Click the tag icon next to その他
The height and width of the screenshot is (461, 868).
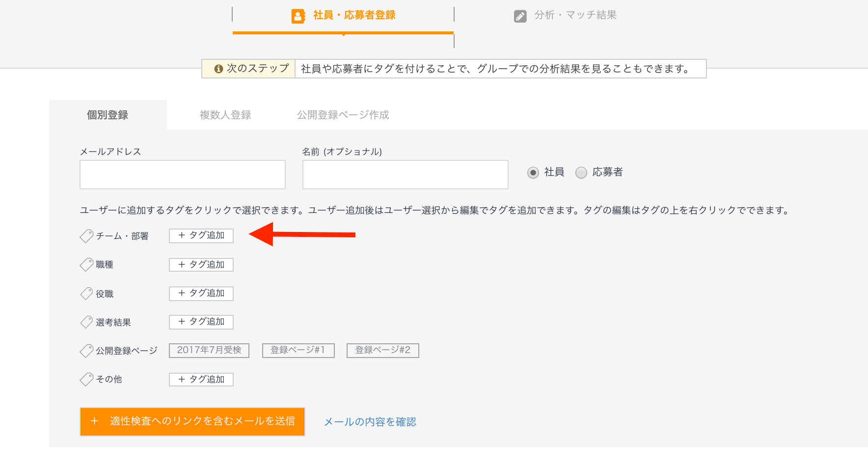86,379
